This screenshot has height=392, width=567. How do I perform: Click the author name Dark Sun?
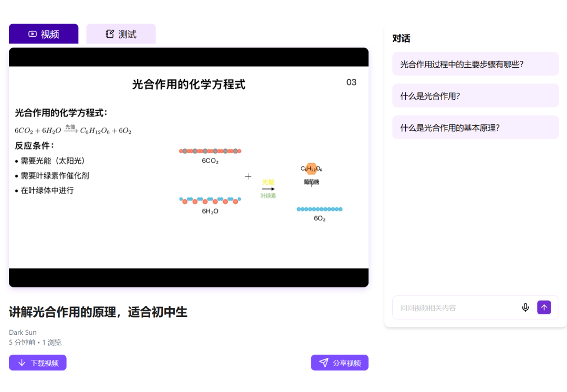23,332
